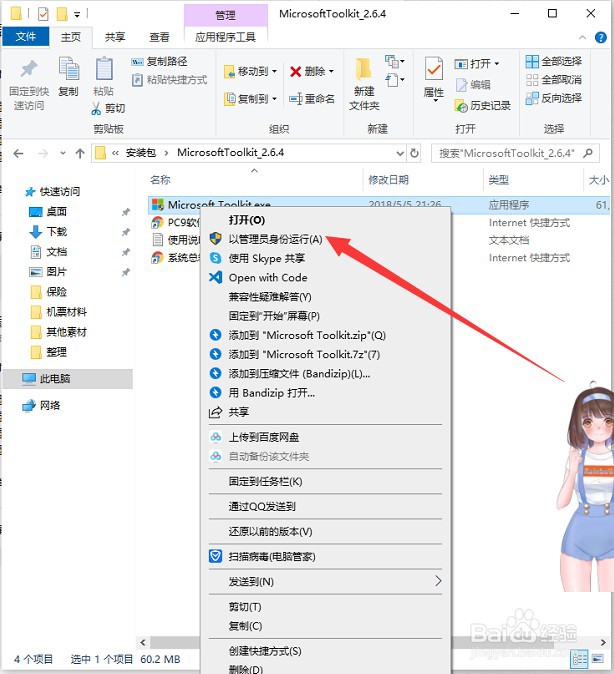This screenshot has width=614, height=674.
Task: Click horizontal scrollbar left arrow
Action: [143, 642]
